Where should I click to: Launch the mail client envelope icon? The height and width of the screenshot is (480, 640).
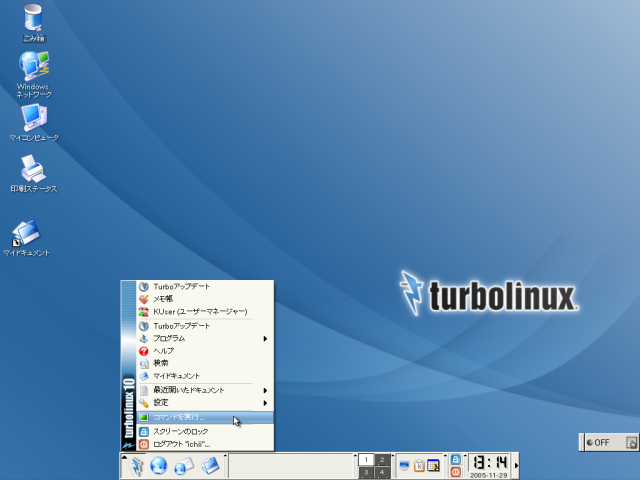184,466
